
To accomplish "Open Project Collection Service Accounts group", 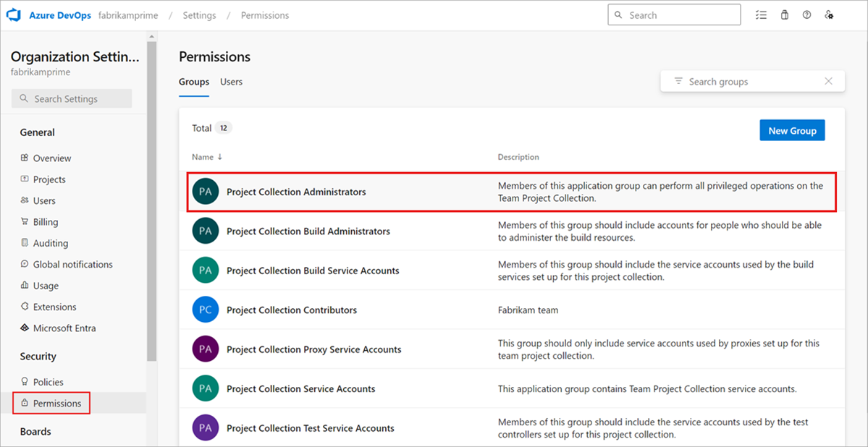I will 301,389.
